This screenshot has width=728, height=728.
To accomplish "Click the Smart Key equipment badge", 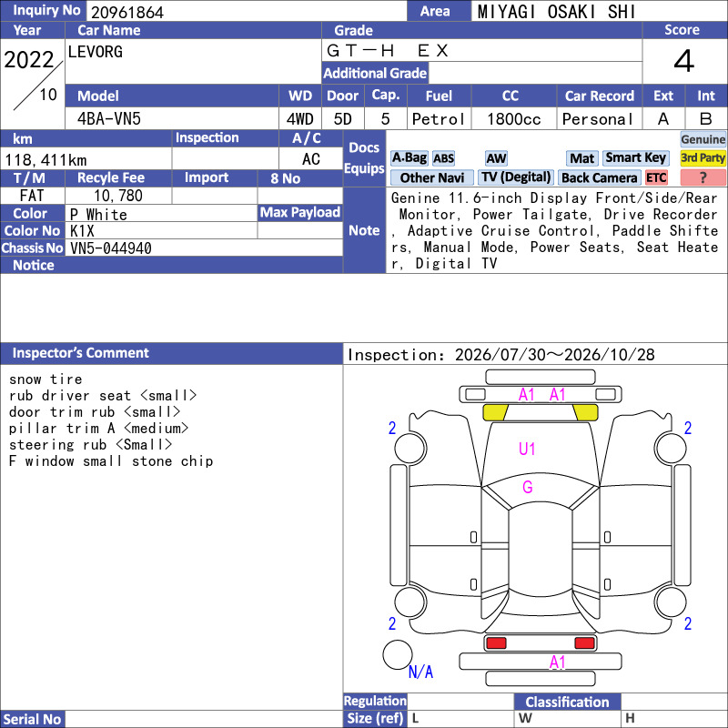I will click(635, 158).
